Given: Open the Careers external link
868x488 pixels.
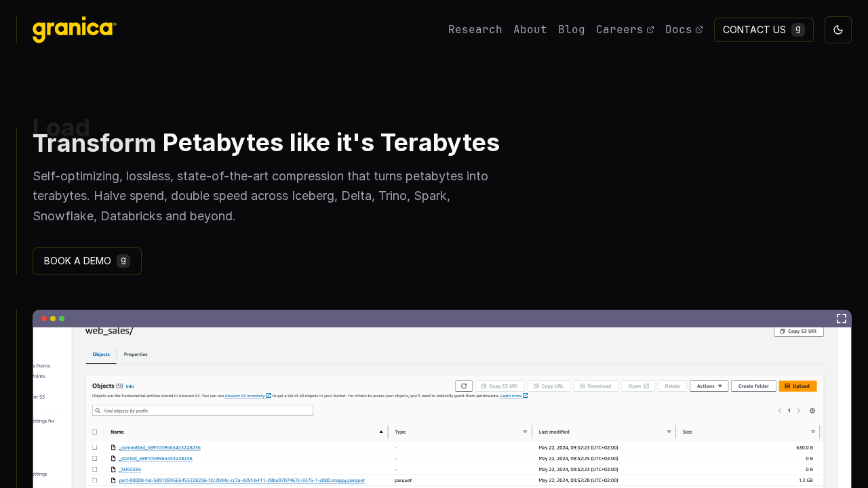Looking at the screenshot, I should [625, 30].
